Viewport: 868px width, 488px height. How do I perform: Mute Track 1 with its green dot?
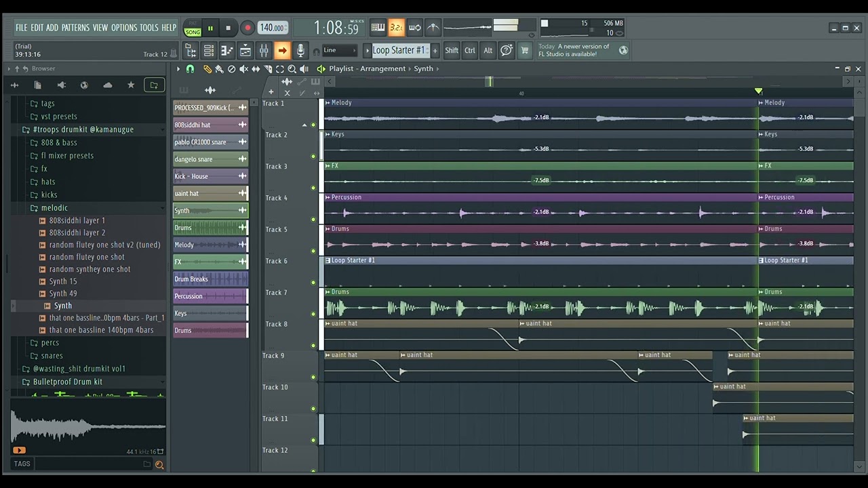point(313,125)
